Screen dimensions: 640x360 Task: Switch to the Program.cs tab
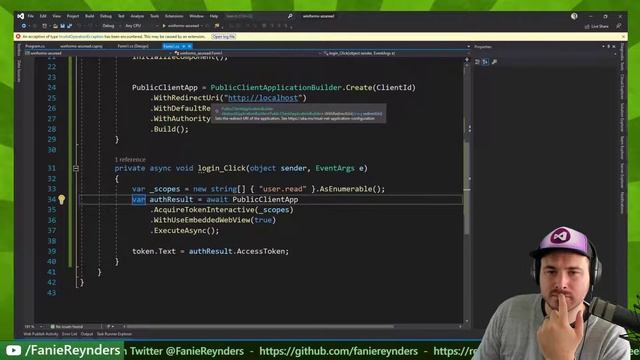(x=35, y=46)
